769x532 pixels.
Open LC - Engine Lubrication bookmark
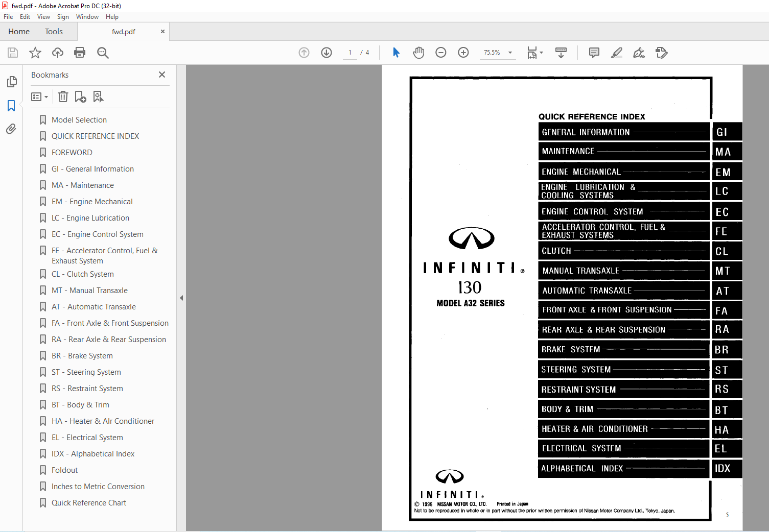(90, 218)
